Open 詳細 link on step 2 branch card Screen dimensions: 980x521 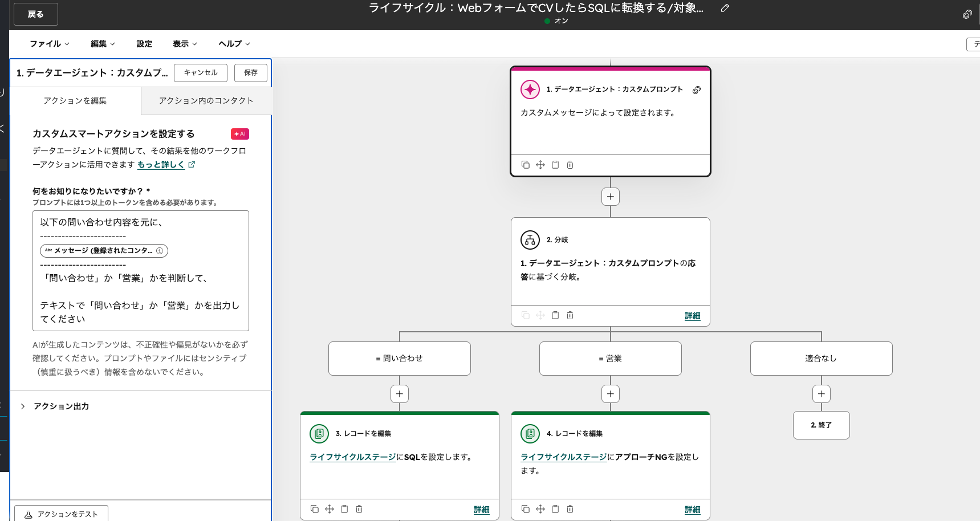693,316
